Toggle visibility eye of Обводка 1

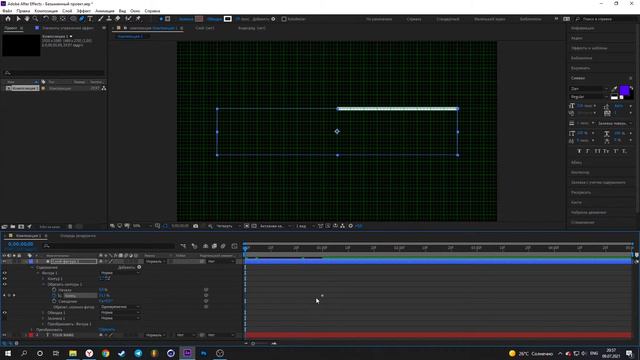[5, 313]
